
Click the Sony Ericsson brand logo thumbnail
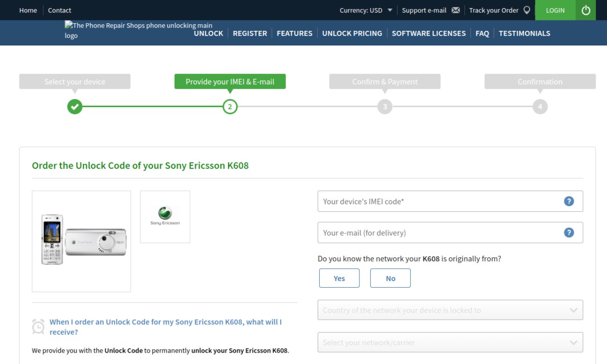coord(165,217)
